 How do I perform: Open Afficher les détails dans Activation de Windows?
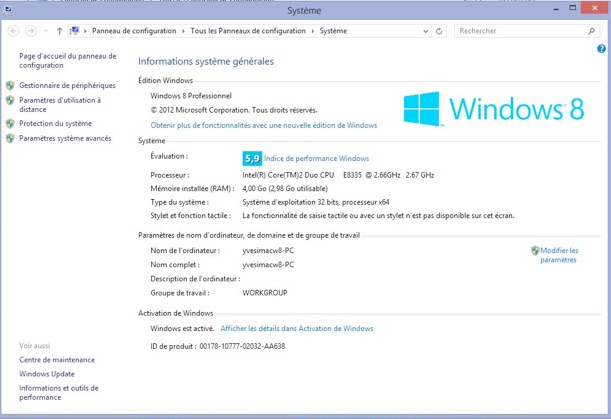(297, 328)
